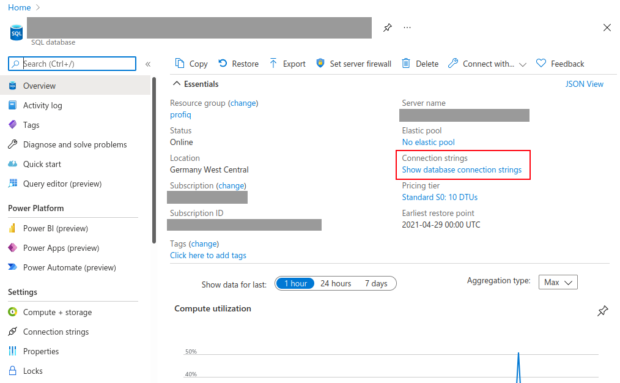This screenshot has height=383, width=620.
Task: Collapse the left sidebar menu
Action: [148, 64]
